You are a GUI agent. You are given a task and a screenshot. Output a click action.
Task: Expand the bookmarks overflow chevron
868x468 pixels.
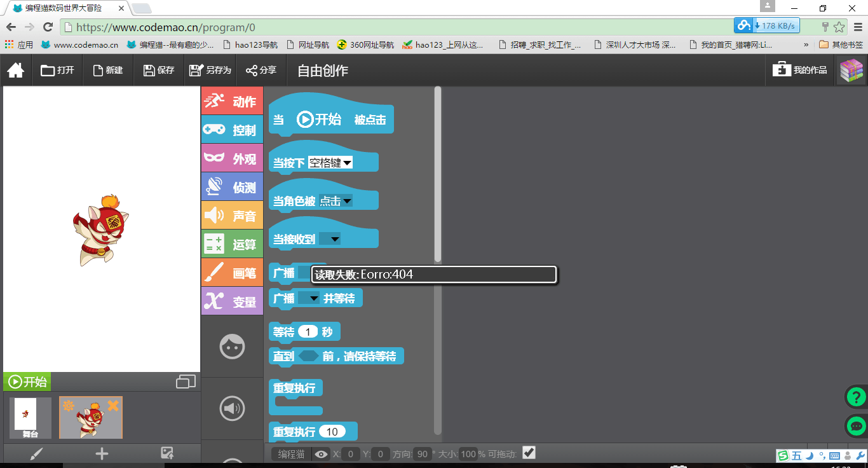click(806, 45)
